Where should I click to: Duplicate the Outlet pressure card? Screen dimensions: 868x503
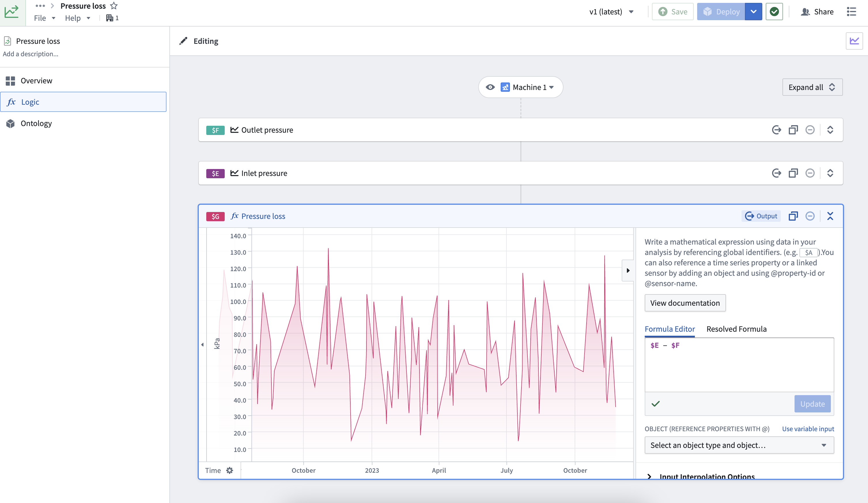793,130
